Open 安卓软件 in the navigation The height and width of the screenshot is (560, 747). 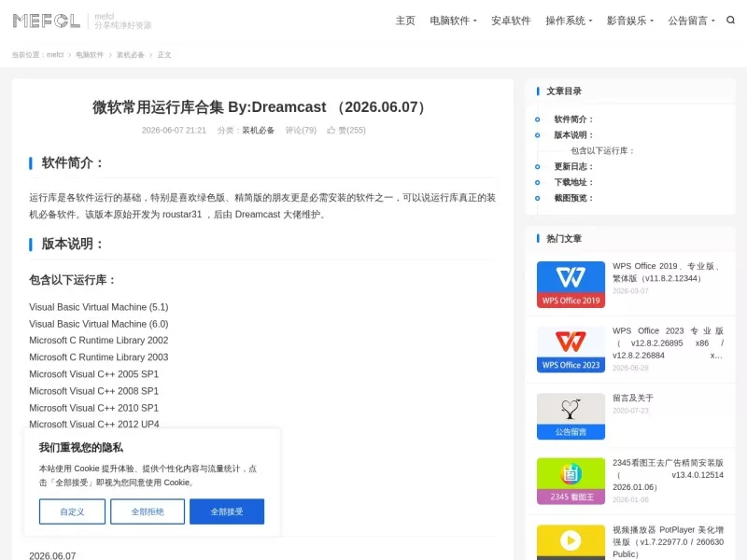coord(511,21)
